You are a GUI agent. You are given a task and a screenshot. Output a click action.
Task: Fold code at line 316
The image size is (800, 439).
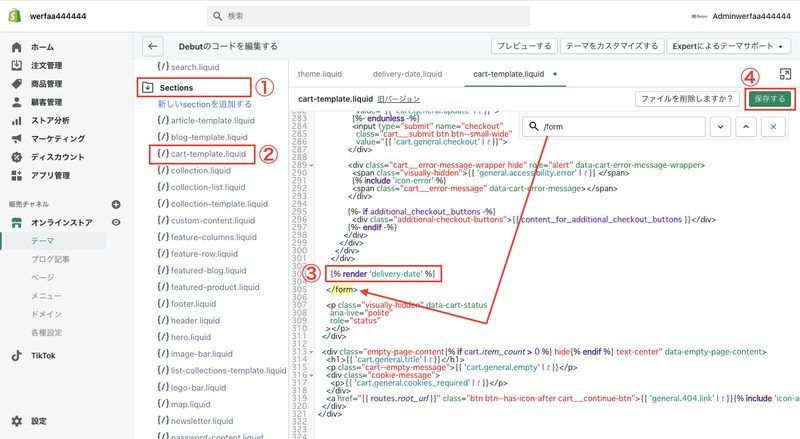[x=311, y=375]
